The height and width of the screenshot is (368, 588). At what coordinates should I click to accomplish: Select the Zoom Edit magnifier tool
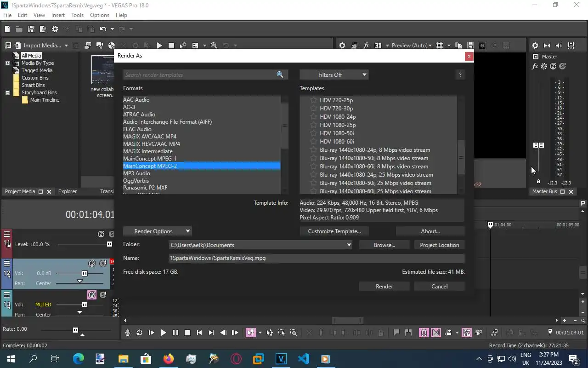294,333
